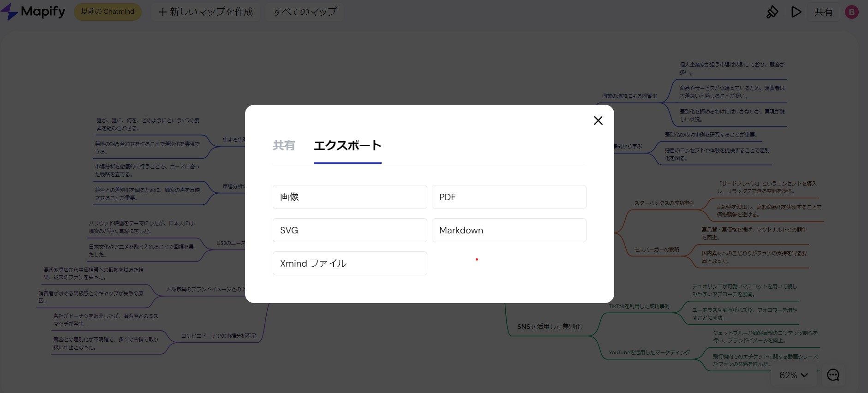Image resolution: width=868 pixels, height=393 pixels.
Task: Start presentation with the play icon
Action: (796, 12)
